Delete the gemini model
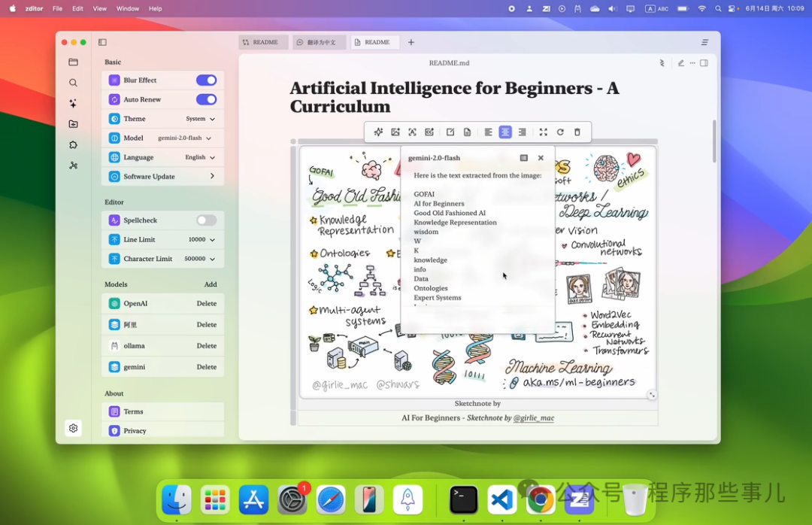The image size is (812, 525). pos(207,366)
